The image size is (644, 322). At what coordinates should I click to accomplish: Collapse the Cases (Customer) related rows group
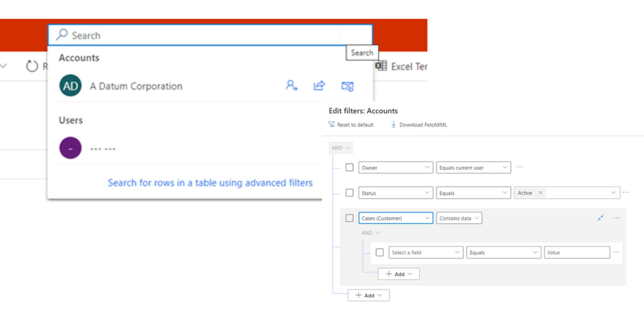click(600, 218)
